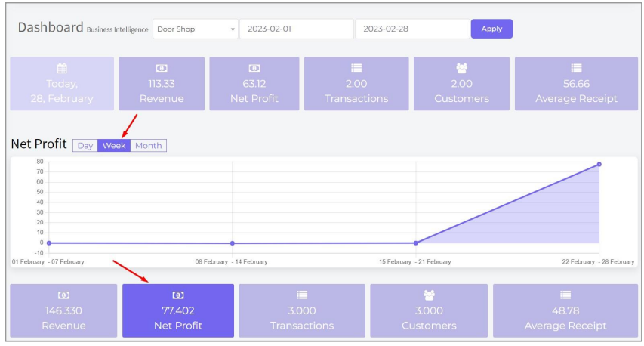Show the 48.78 Average Receipt chart card
Image resolution: width=644 pixels, height=346 pixels.
[565, 310]
